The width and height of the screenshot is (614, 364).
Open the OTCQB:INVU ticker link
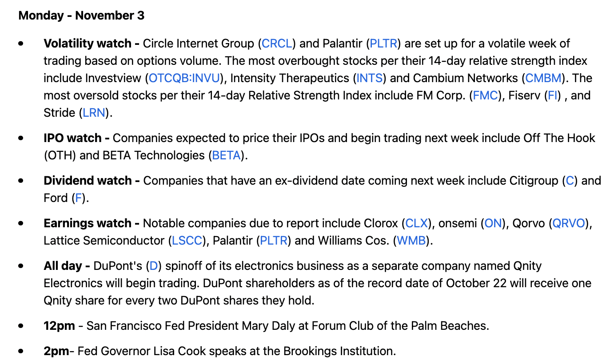[184, 78]
